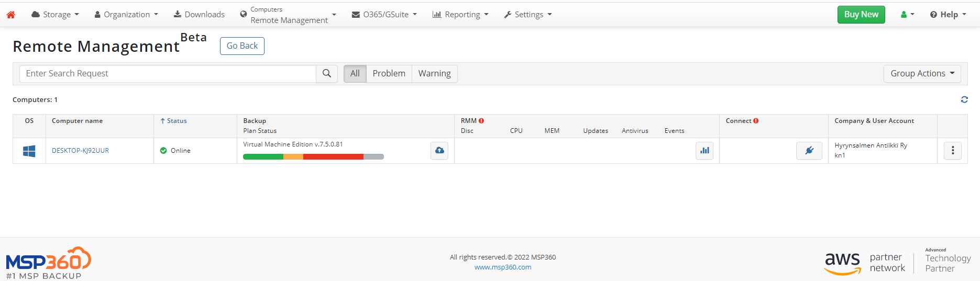Click the AWS partner network logo
The height and width of the screenshot is (281, 980).
click(865, 263)
